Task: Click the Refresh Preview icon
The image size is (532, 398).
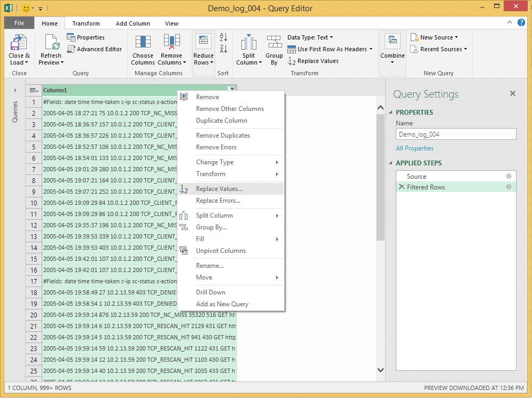Action: tap(52, 42)
